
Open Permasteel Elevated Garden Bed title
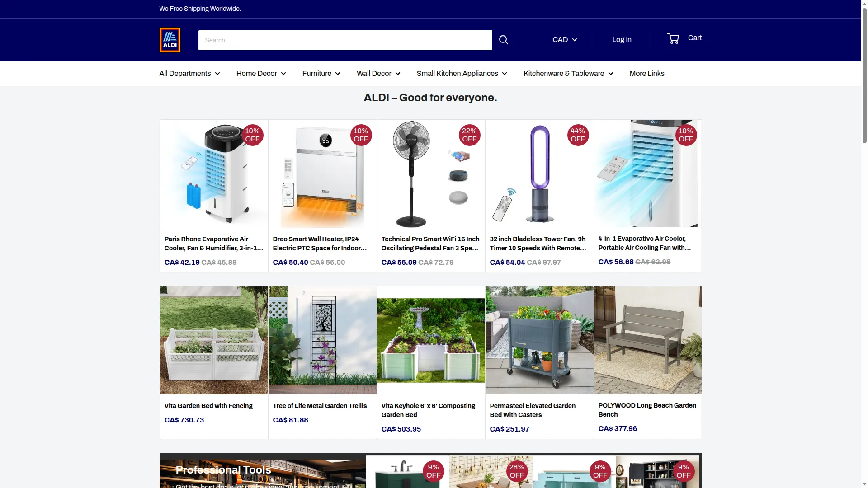coord(533,410)
